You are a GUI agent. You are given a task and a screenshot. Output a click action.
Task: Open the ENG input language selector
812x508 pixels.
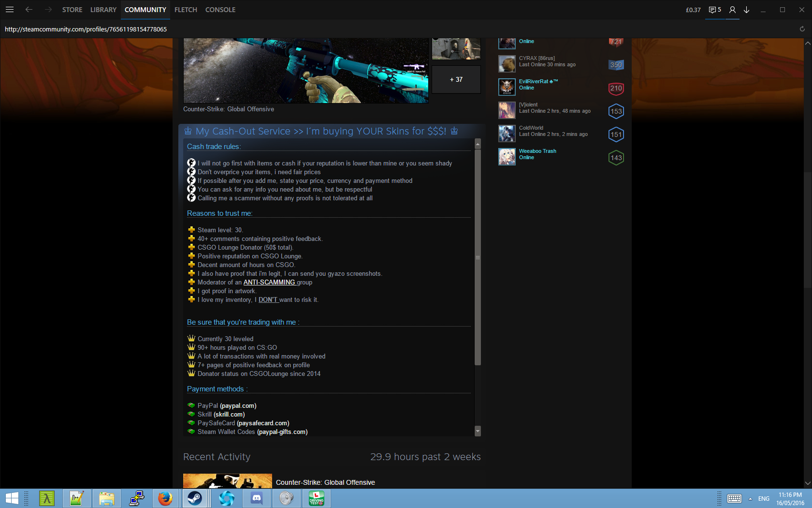764,499
